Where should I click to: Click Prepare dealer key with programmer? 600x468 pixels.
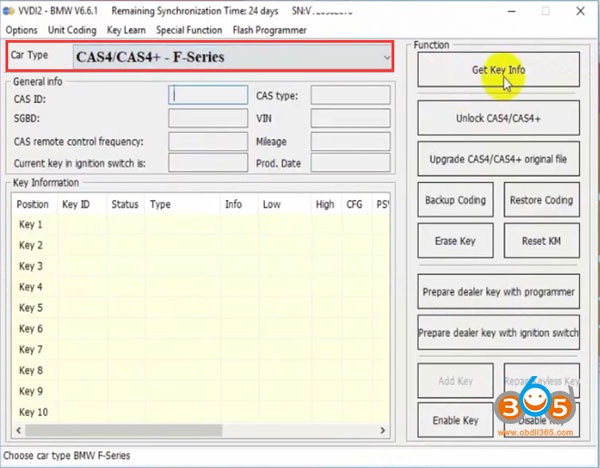click(498, 292)
